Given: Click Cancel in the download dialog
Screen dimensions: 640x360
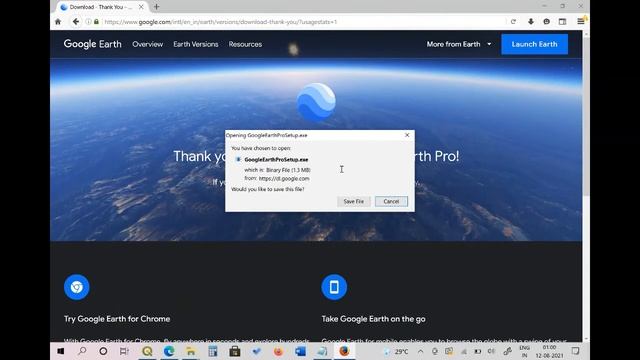Looking at the screenshot, I should tap(391, 201).
